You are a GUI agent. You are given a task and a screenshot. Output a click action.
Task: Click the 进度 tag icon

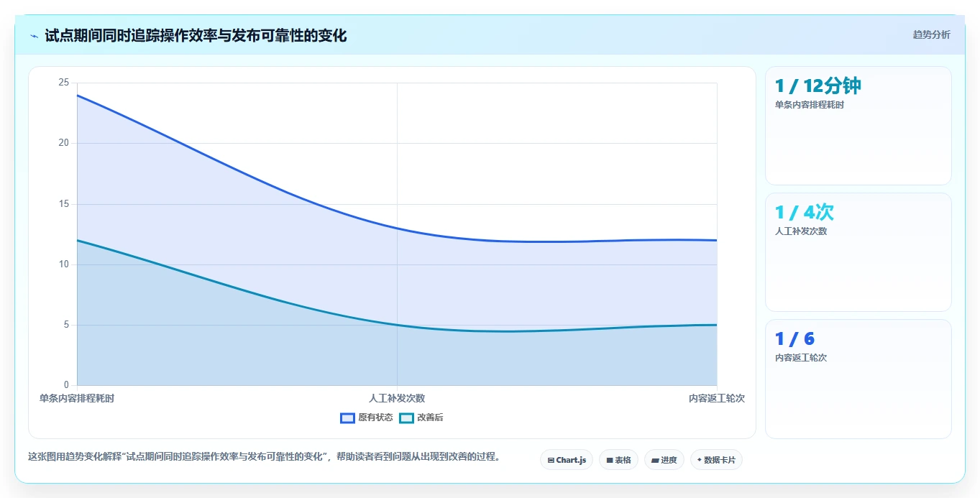(x=655, y=460)
